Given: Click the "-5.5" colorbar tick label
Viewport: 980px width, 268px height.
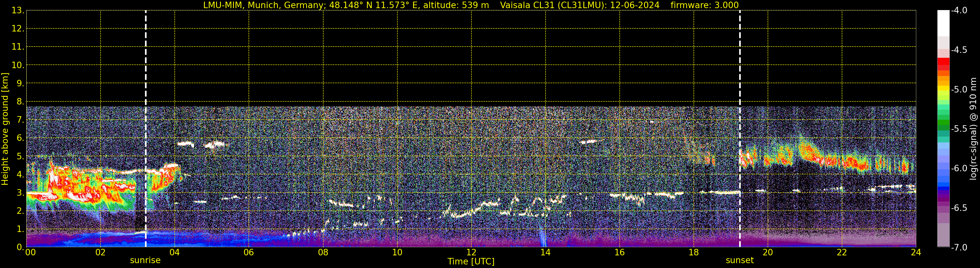Looking at the screenshot, I should pyautogui.click(x=959, y=129).
